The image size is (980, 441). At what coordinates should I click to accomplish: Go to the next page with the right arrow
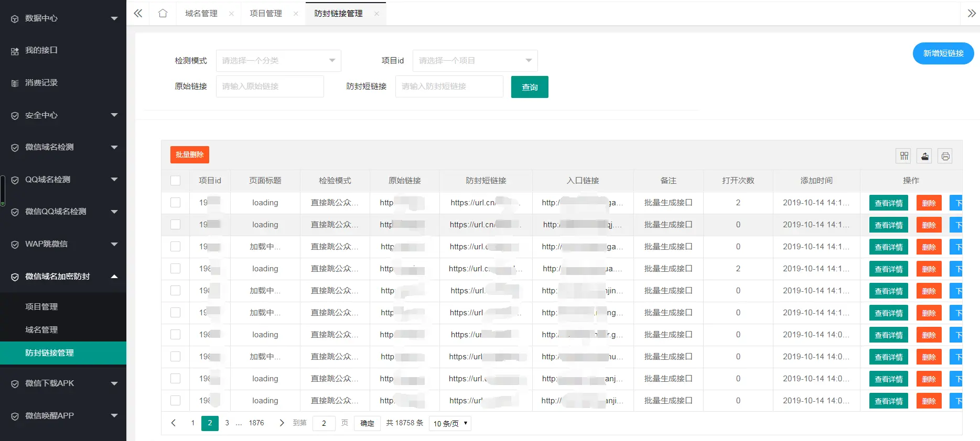(x=282, y=423)
